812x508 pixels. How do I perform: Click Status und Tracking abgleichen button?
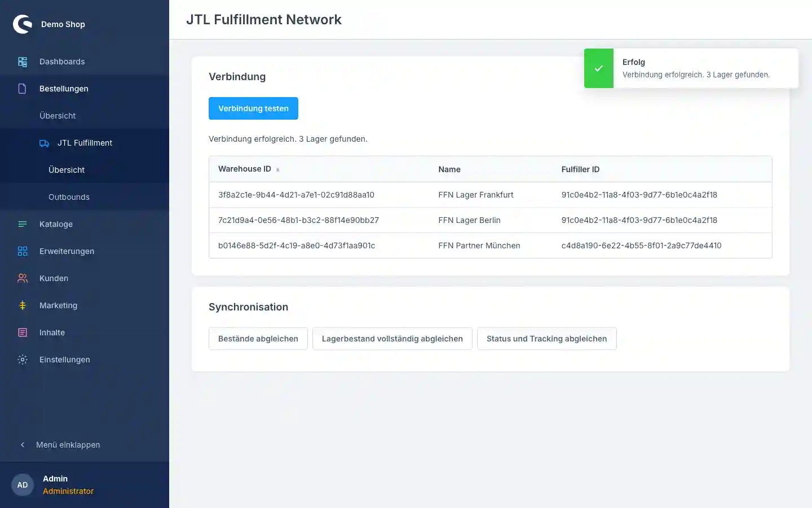coord(547,339)
